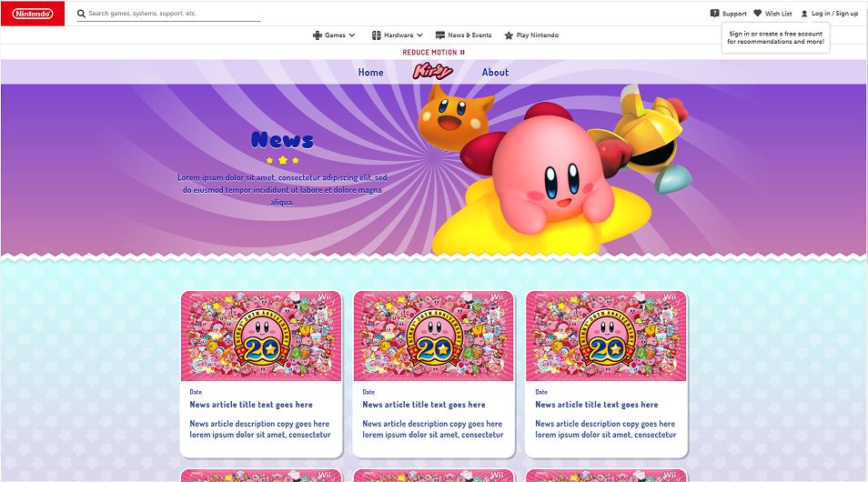Screen dimensions: 868x482
Task: Click the user account silhouette icon
Action: point(804,14)
